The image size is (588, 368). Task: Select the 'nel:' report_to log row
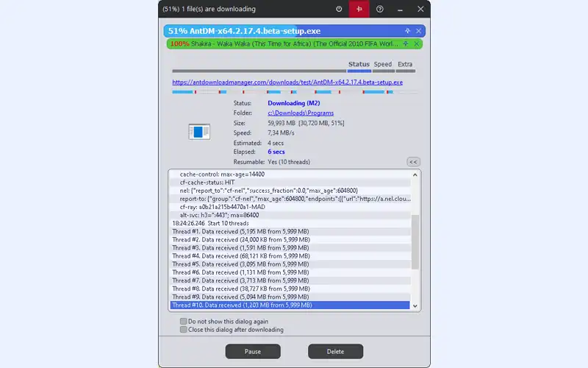click(290, 191)
